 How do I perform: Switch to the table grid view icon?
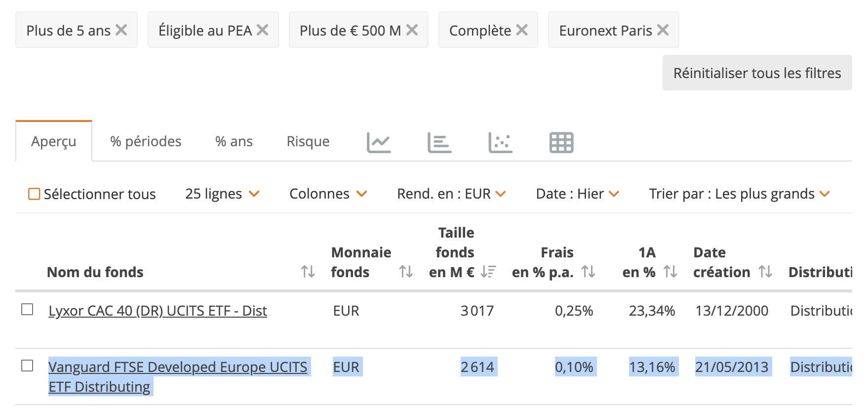click(561, 142)
